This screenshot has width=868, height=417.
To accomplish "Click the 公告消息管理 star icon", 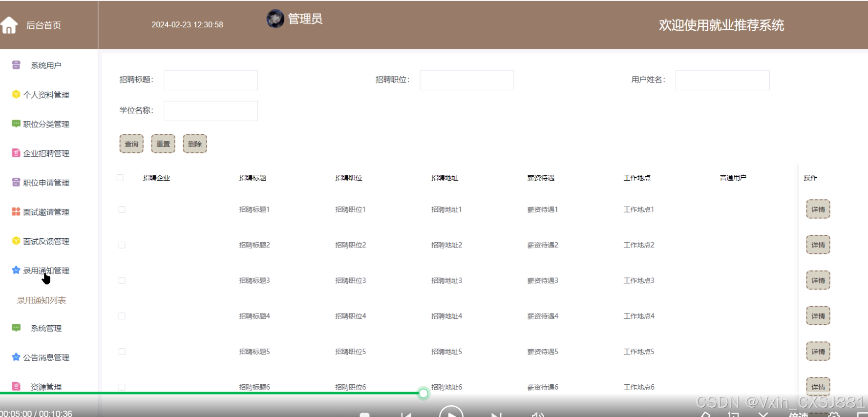I will [16, 357].
